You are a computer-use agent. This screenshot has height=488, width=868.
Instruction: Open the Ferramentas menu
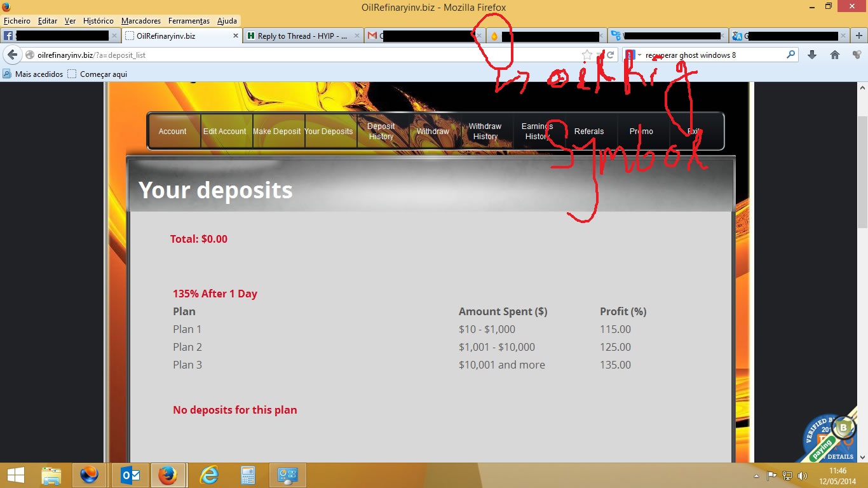pyautogui.click(x=189, y=21)
